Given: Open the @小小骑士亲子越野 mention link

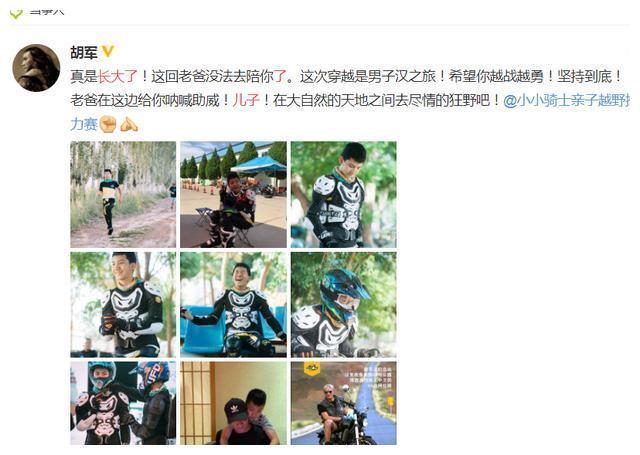Looking at the screenshot, I should pyautogui.click(x=567, y=100).
